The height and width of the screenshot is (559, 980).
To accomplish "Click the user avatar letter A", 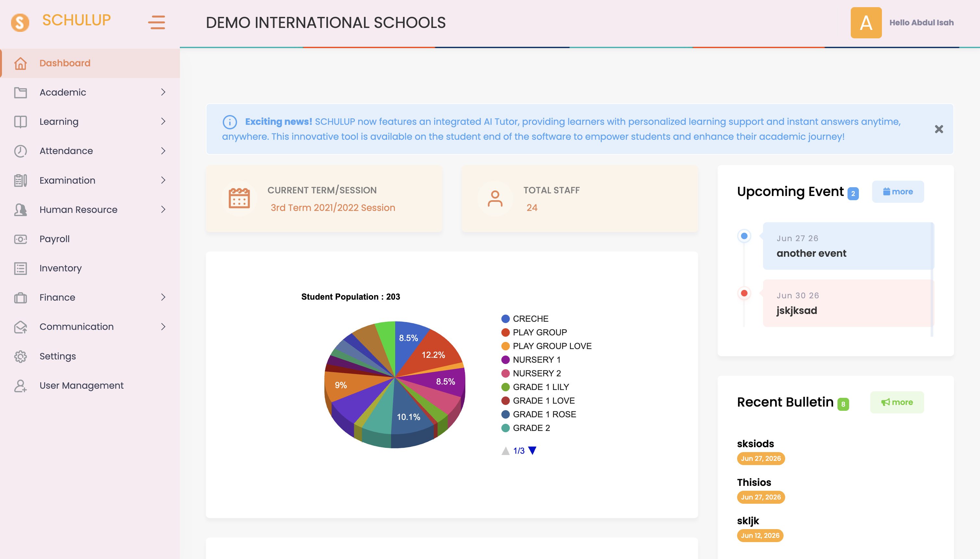I will pos(866,23).
